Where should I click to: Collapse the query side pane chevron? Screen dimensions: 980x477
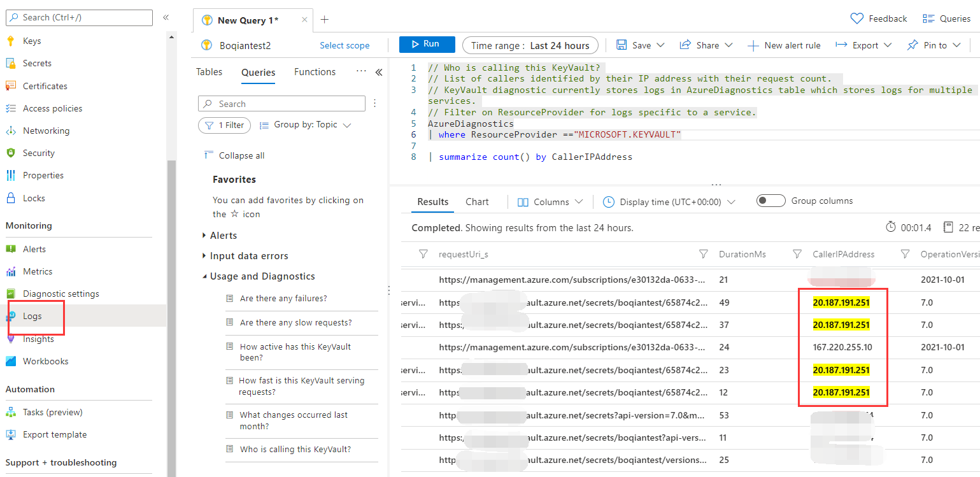pyautogui.click(x=379, y=72)
